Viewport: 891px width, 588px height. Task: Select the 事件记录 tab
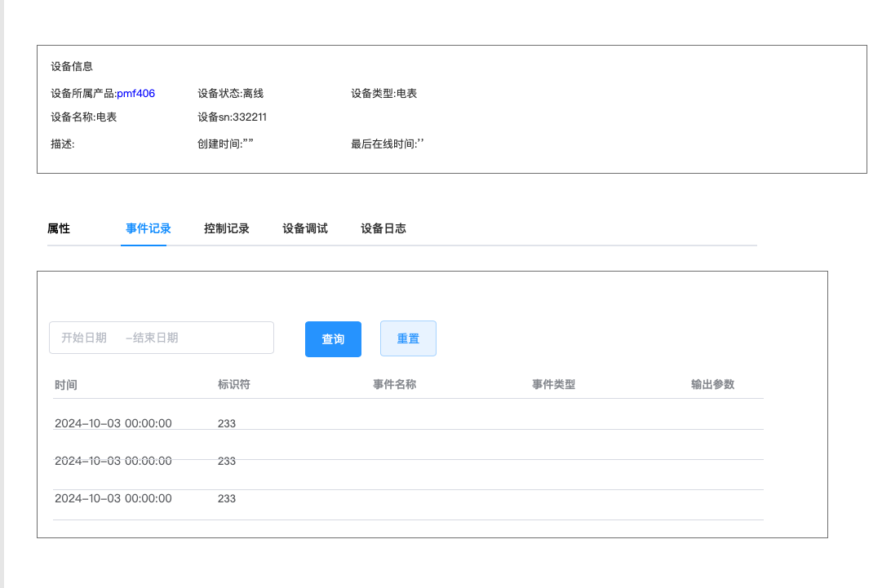pyautogui.click(x=148, y=229)
